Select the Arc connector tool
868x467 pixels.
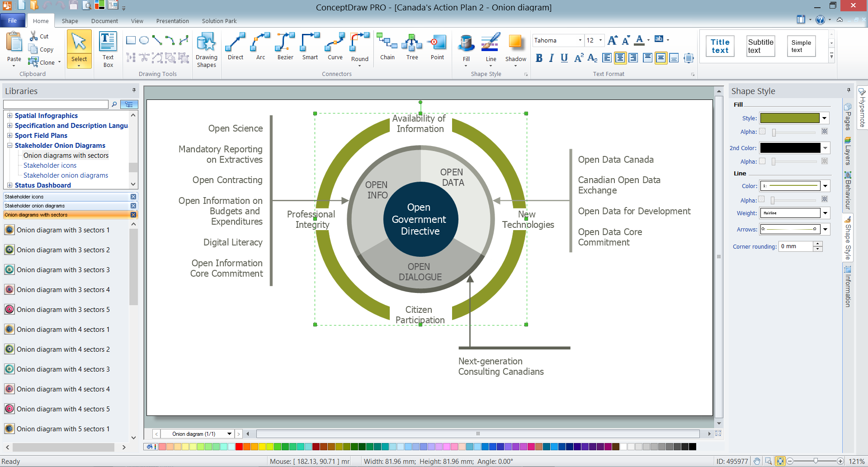point(260,46)
